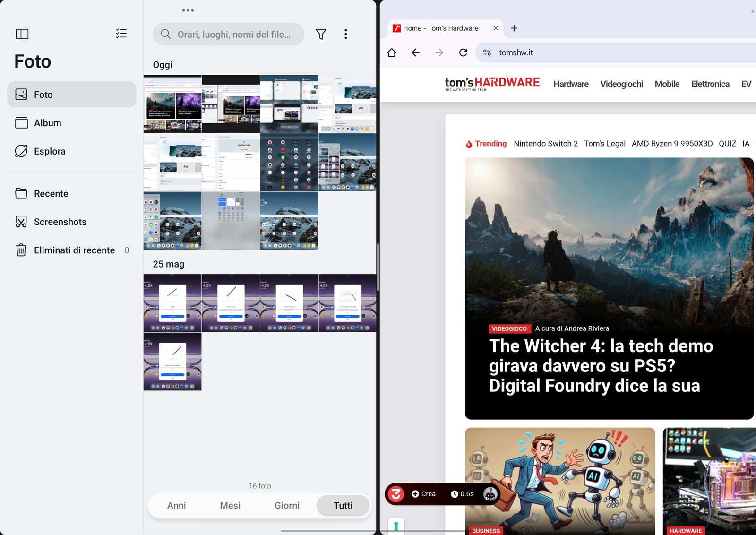Open the first 25 mag thumbnail
The height and width of the screenshot is (535, 756).
(x=172, y=303)
